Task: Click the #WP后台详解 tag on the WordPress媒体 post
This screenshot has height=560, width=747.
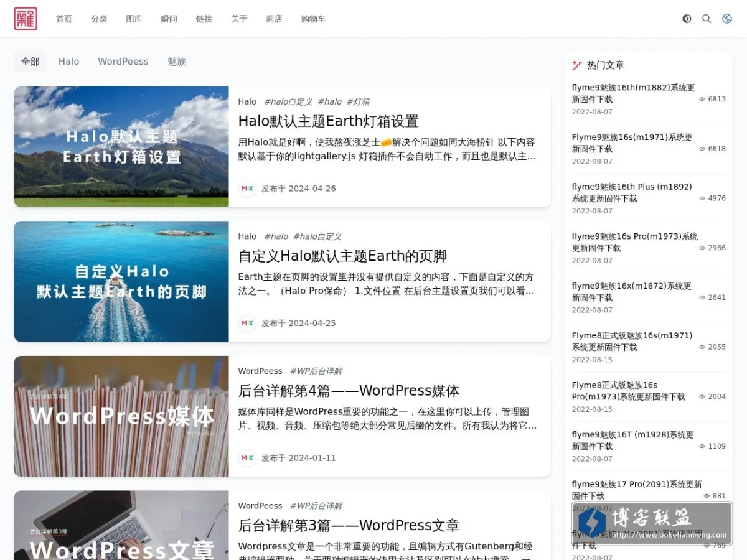Action: click(316, 371)
